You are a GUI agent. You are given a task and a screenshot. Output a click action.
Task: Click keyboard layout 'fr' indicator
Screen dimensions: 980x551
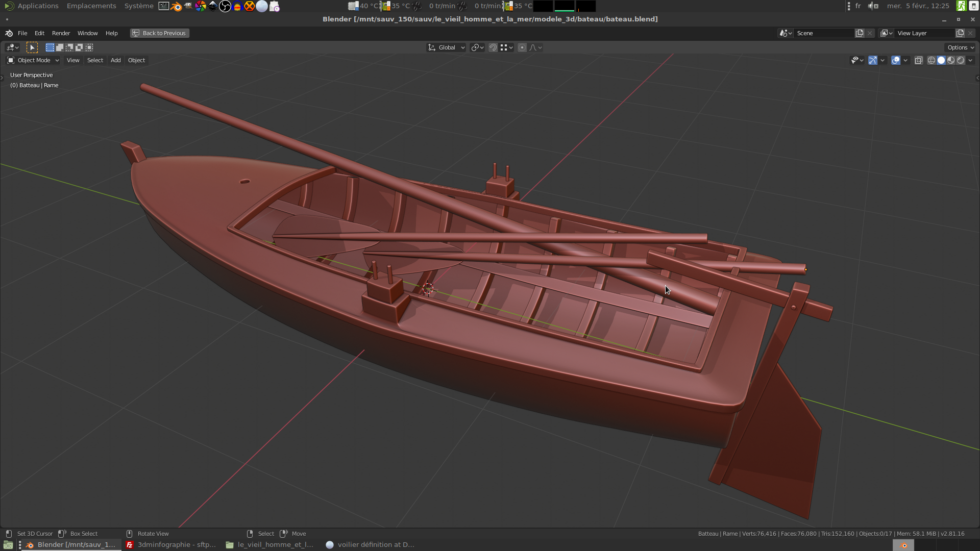coord(858,6)
